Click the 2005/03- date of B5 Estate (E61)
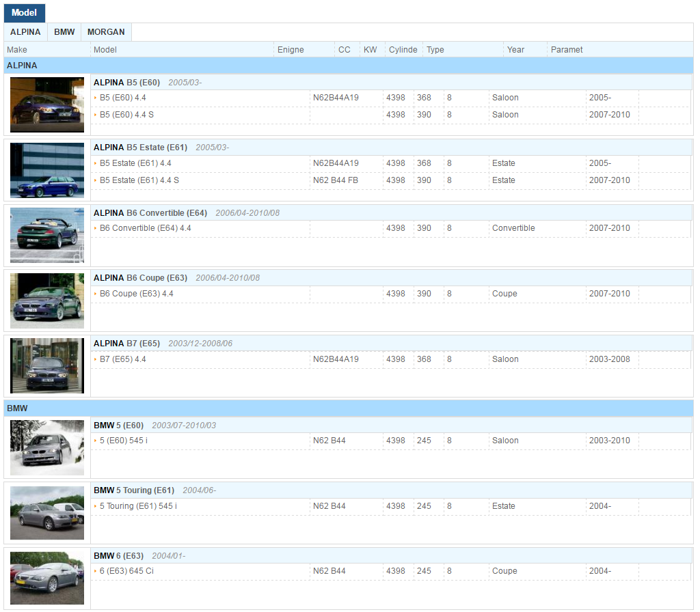Image resolution: width=700 pixels, height=612 pixels. (213, 148)
